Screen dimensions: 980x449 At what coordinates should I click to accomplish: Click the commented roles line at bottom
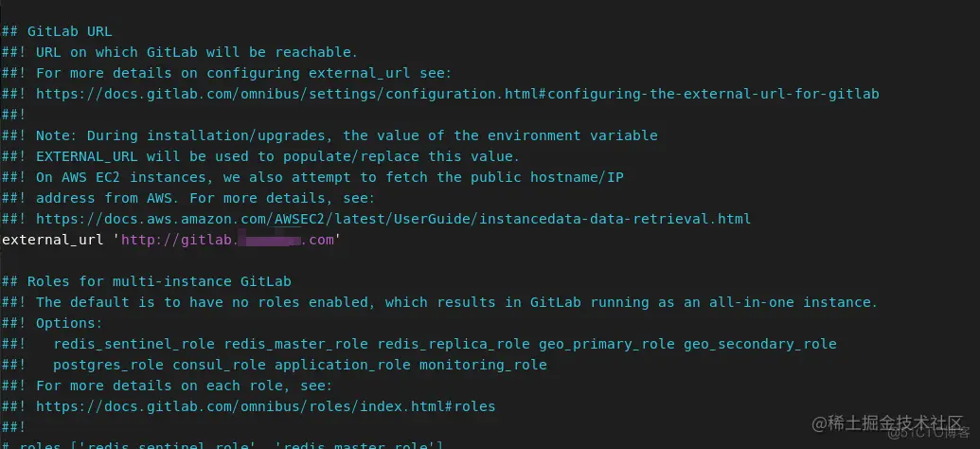click(223, 445)
